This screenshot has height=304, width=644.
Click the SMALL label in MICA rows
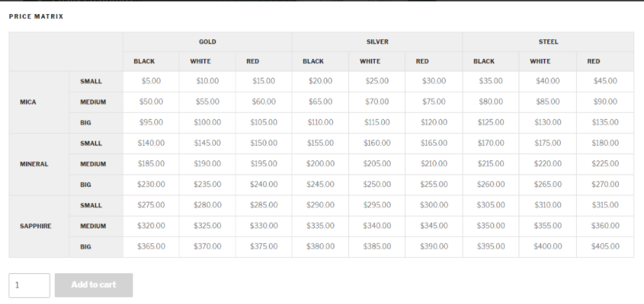point(96,81)
